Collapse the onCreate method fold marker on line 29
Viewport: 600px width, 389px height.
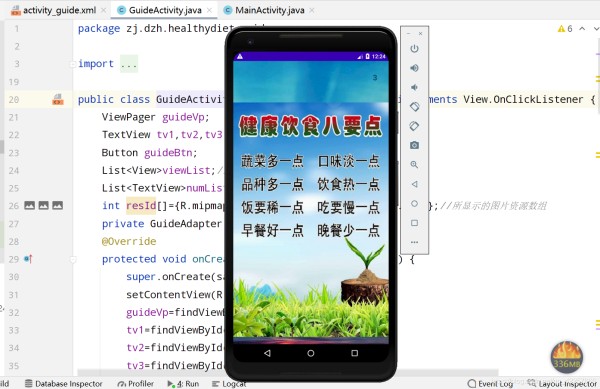coord(73,259)
